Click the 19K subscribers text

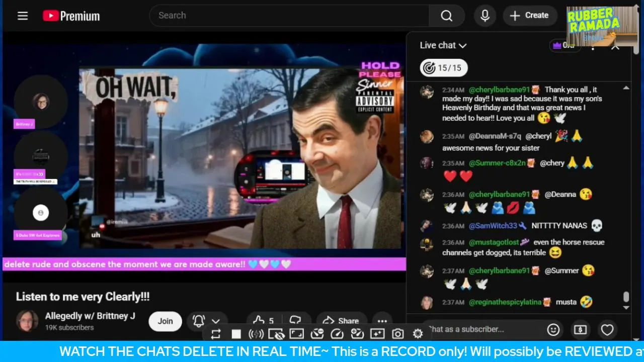click(x=69, y=327)
